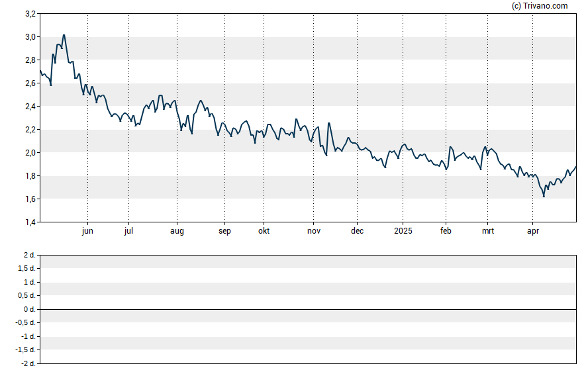Image resolution: width=588 pixels, height=374 pixels.
Task: Click the '2,4' price axis value
Action: [30, 107]
